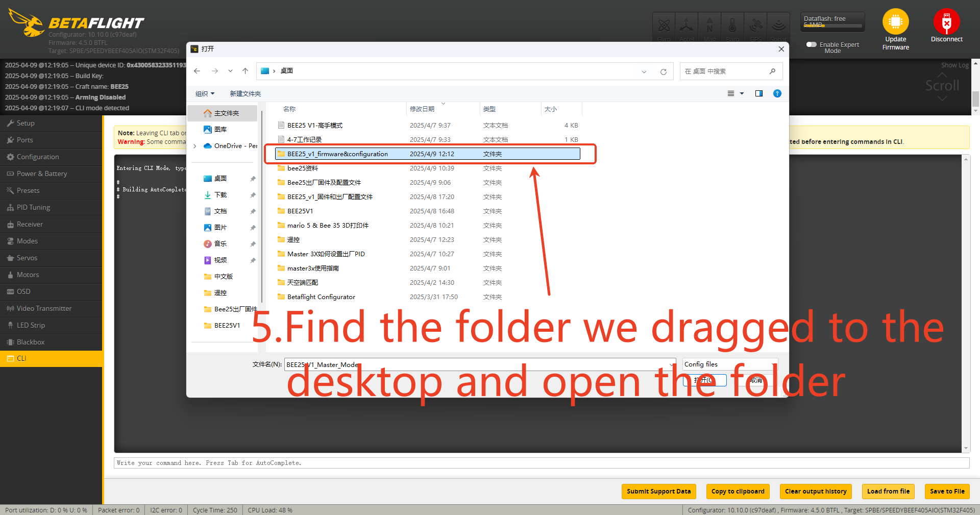Expand the OneDrive tree node
Viewport: 980px width, 515px height.
pos(195,146)
